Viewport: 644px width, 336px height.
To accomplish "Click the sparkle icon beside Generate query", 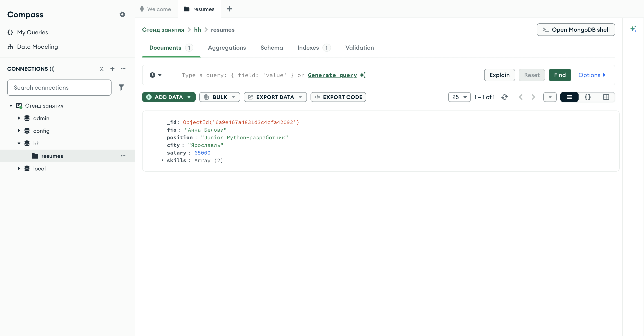I will (x=362, y=75).
